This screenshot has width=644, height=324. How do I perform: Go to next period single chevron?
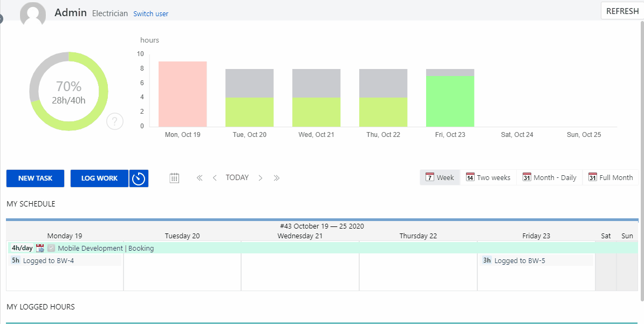(261, 178)
